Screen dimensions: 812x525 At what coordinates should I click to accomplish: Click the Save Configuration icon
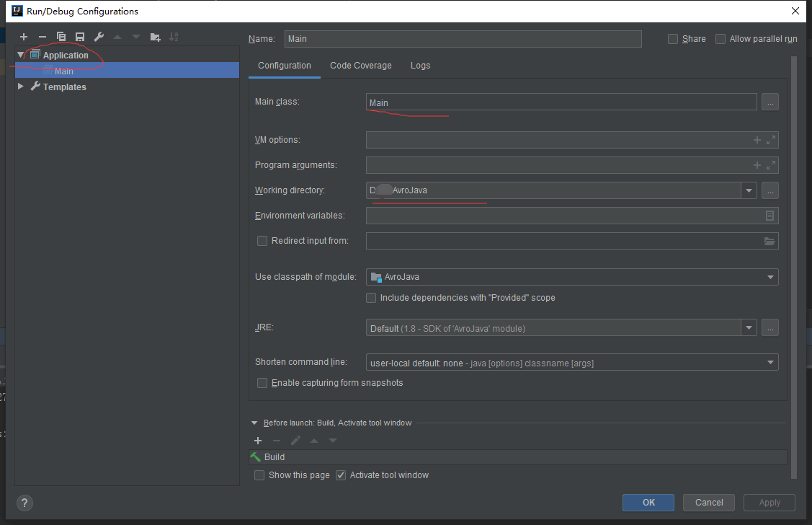pos(80,37)
